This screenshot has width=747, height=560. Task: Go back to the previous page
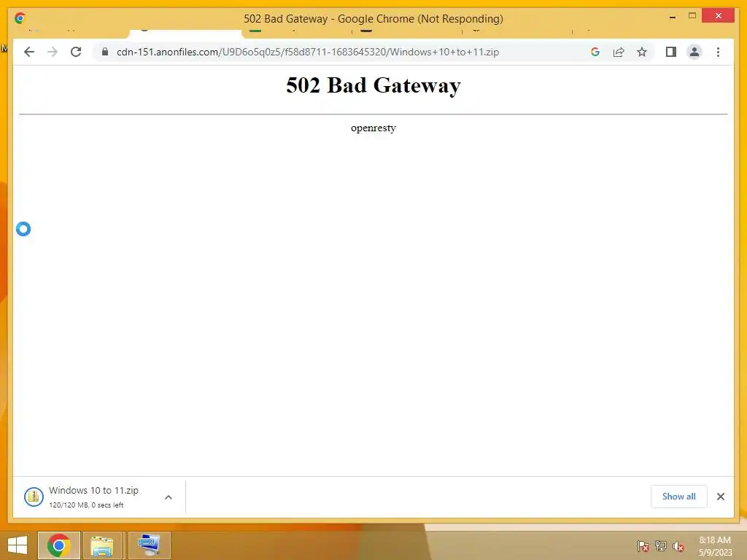[x=29, y=52]
